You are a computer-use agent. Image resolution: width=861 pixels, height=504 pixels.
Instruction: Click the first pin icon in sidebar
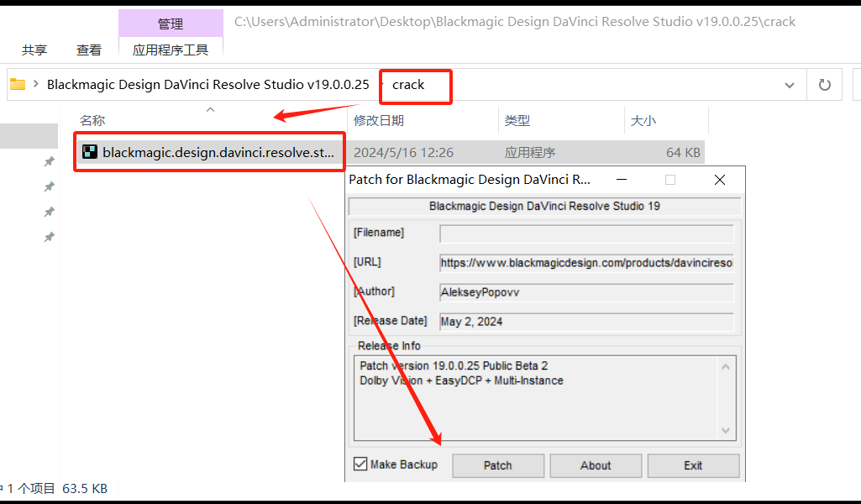pos(50,161)
